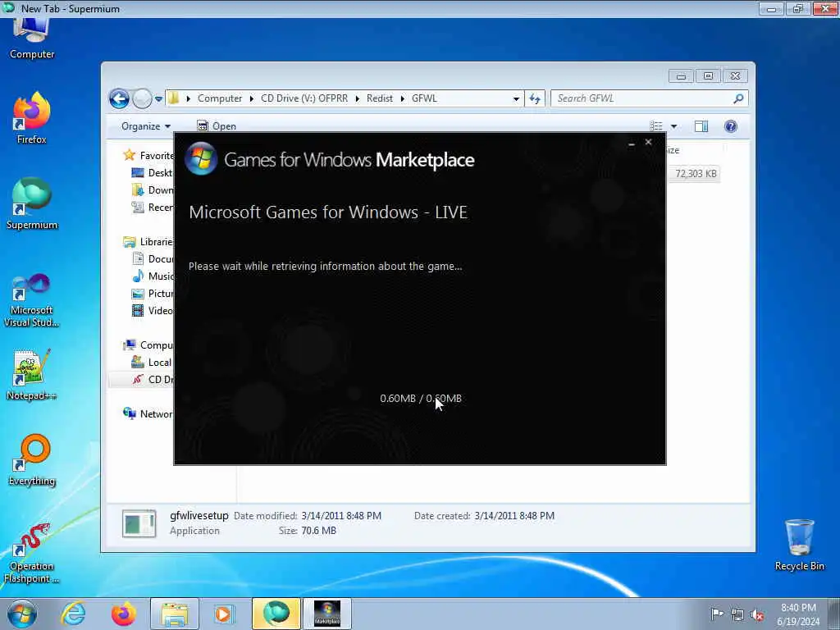Switch to Windows Explorer in the taskbar

(x=175, y=614)
